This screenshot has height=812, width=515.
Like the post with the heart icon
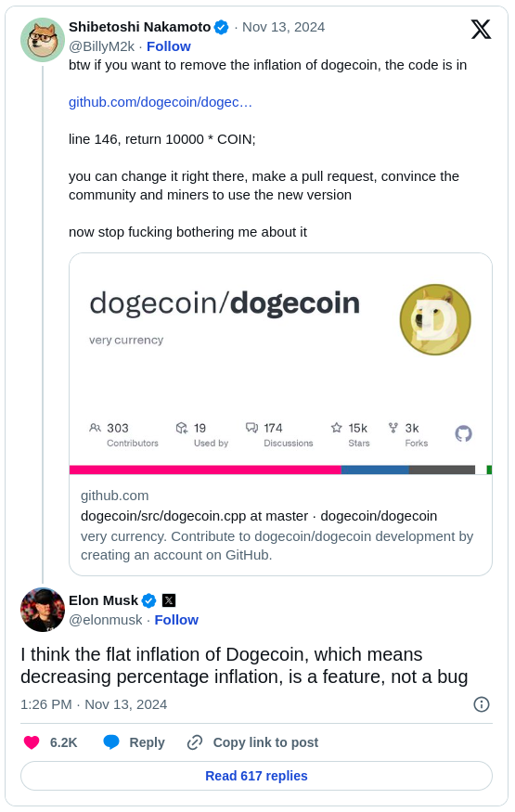(32, 742)
